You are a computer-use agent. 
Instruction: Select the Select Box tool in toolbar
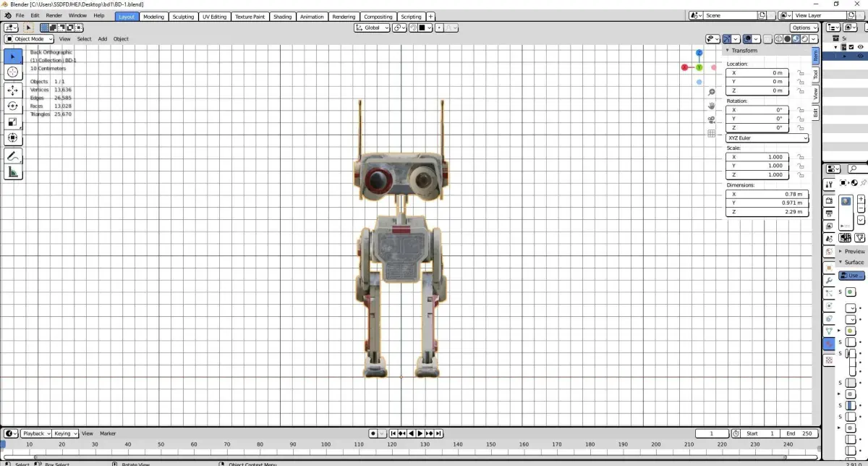coord(13,56)
